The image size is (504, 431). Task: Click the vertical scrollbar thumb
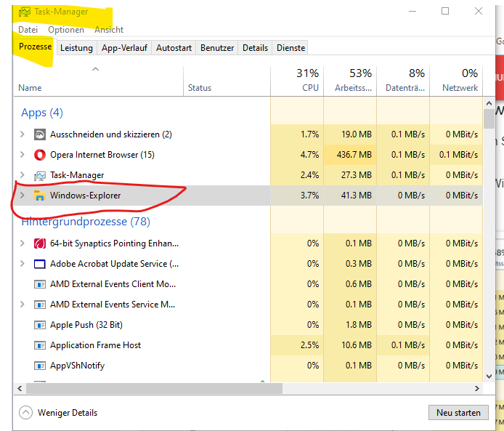(489, 118)
